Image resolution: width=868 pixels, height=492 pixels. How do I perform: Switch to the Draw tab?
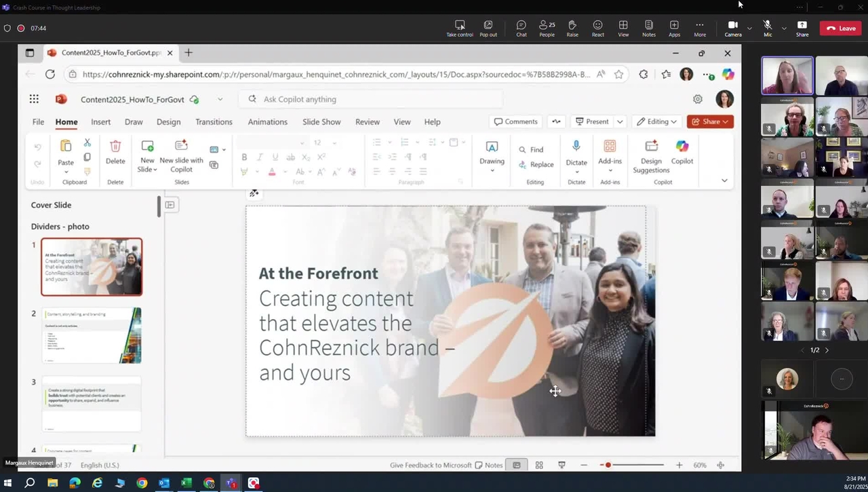[134, 121]
